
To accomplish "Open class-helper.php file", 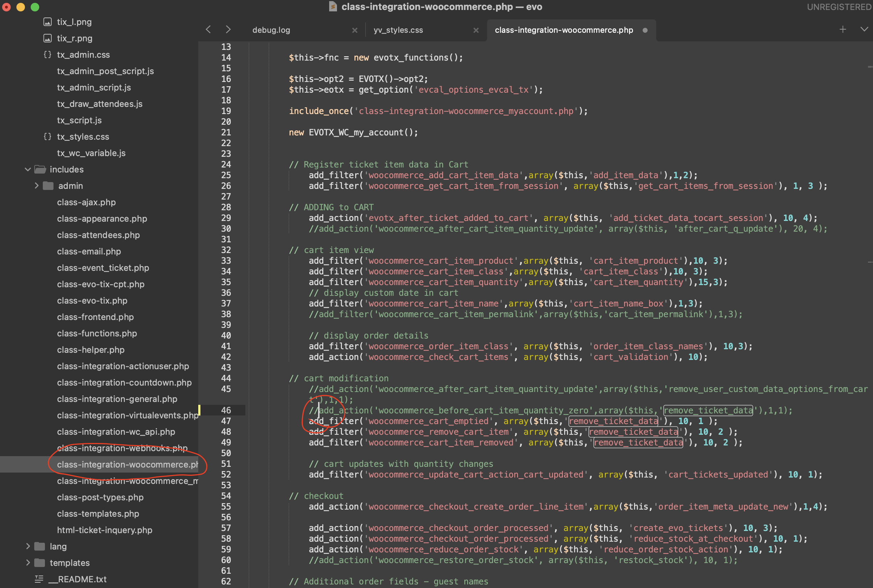I will click(x=91, y=350).
